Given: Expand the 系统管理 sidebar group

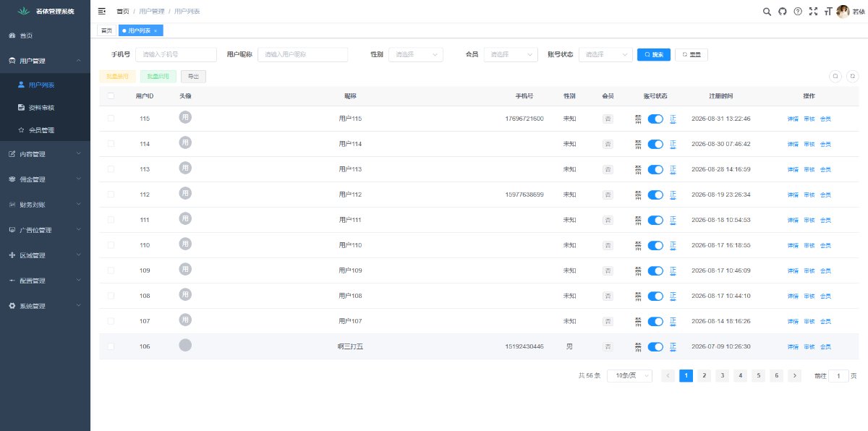Looking at the screenshot, I should [x=45, y=305].
